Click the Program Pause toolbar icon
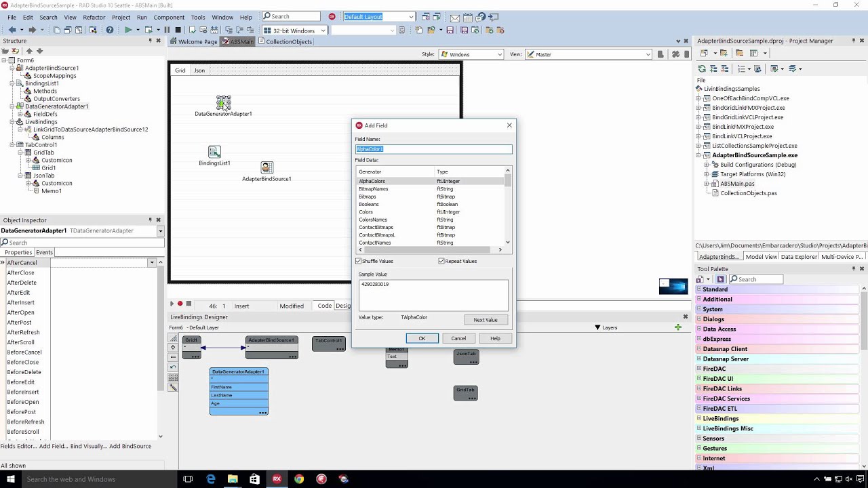Viewport: 868px width, 488px height. (x=167, y=30)
